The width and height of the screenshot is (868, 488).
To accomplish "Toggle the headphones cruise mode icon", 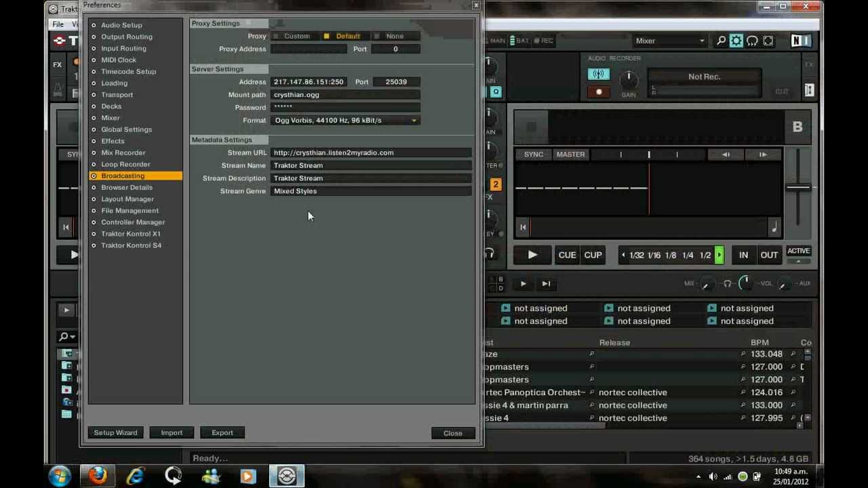I will coord(752,41).
